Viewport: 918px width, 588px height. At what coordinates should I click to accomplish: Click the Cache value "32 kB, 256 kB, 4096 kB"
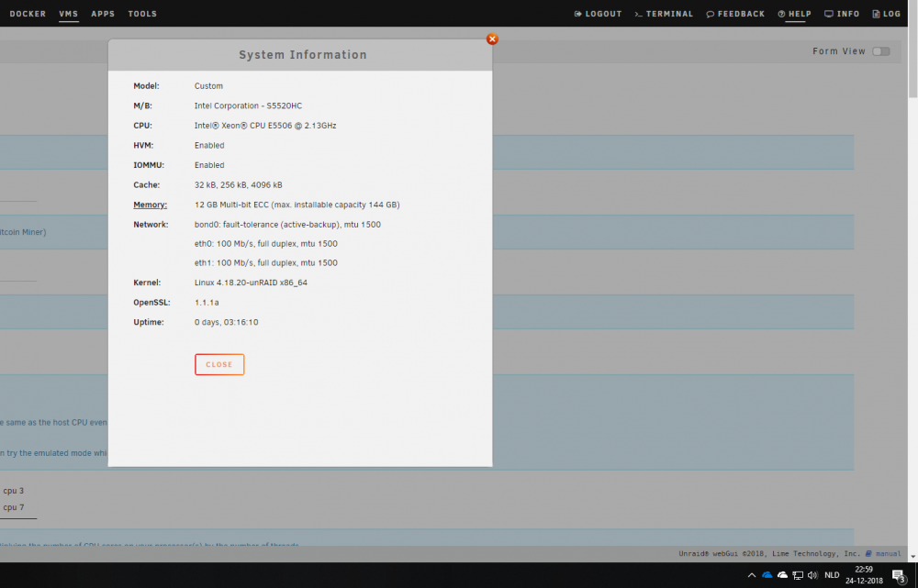[239, 185]
